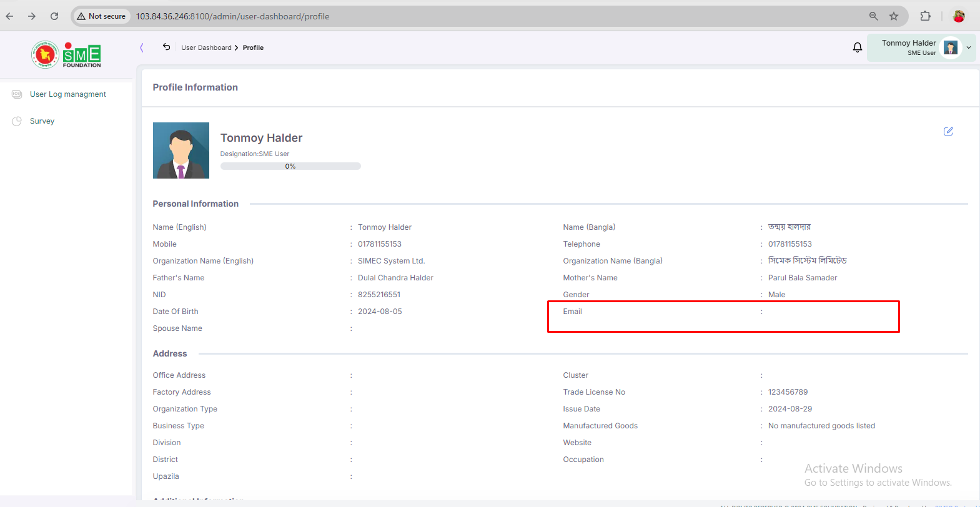This screenshot has height=507, width=980.
Task: Click the Profile breadcrumb item
Action: pos(253,47)
